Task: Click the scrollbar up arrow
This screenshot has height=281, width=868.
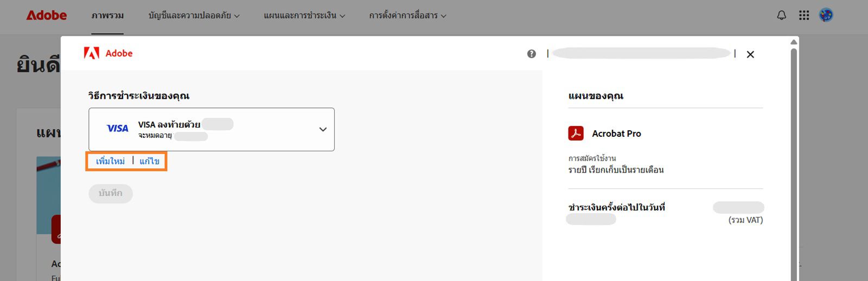Action: point(794,42)
